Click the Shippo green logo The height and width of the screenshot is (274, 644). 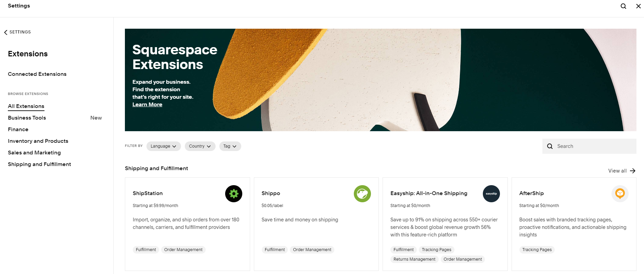[x=362, y=194]
